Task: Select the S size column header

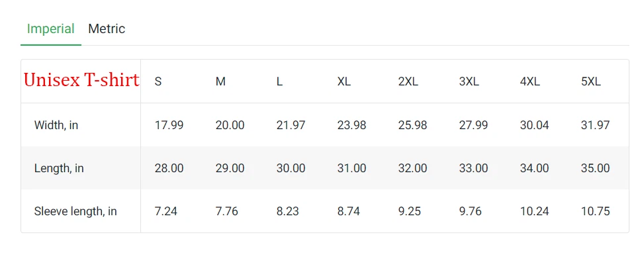Action: (158, 81)
